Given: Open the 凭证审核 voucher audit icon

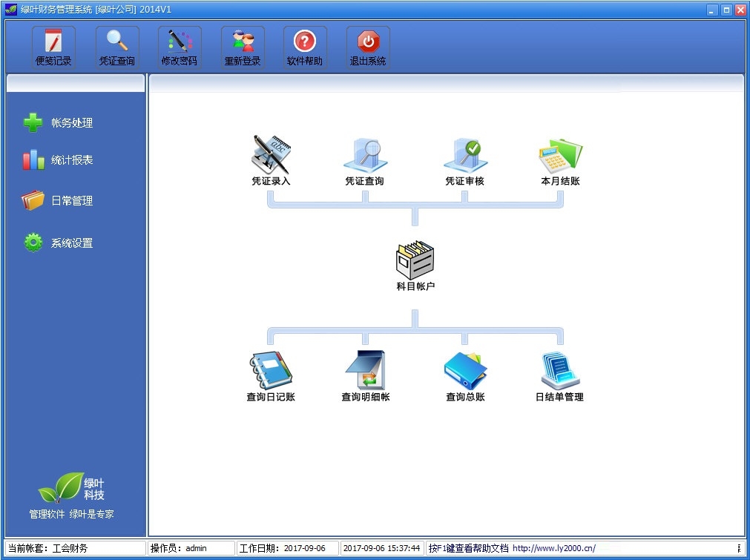Looking at the screenshot, I should point(464,156).
